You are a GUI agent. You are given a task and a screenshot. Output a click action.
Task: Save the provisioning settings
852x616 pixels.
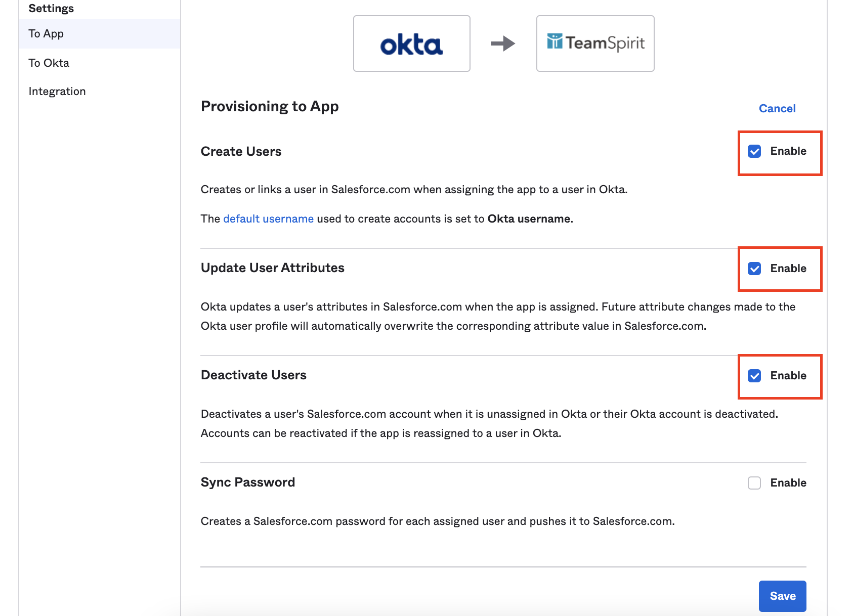782,596
